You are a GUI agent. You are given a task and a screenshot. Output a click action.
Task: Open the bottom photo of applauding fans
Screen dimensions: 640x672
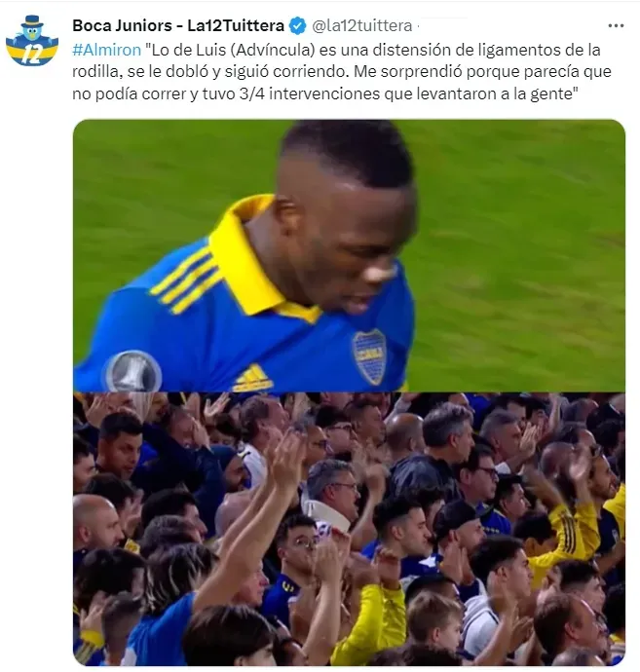tap(349, 529)
